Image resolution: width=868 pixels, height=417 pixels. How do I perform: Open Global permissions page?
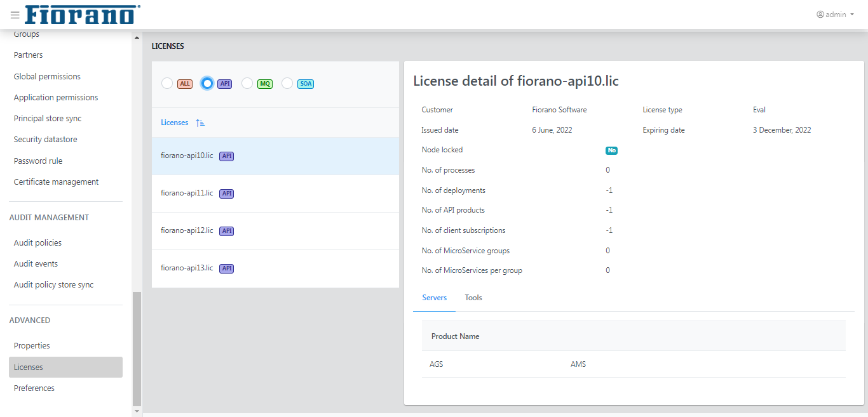[x=47, y=77]
